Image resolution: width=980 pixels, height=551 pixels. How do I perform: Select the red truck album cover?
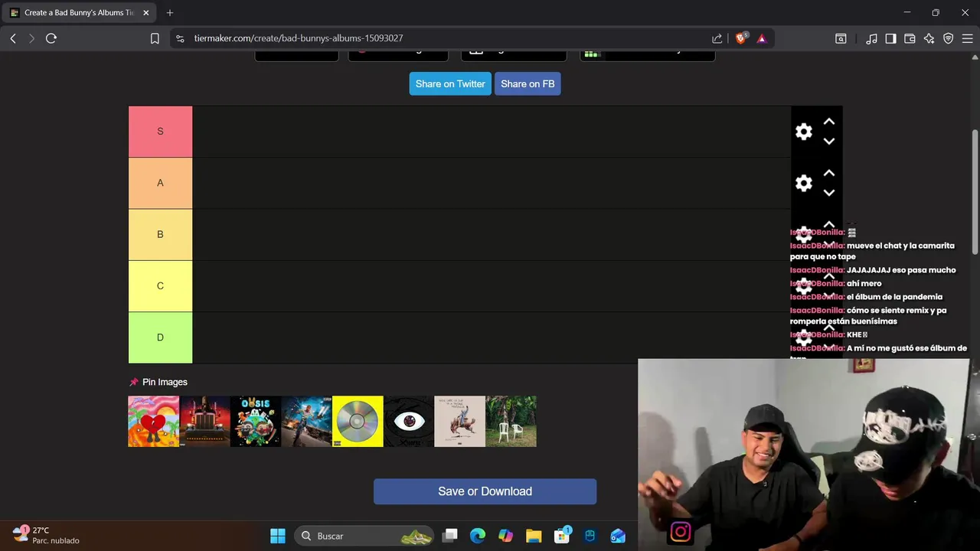(x=204, y=421)
